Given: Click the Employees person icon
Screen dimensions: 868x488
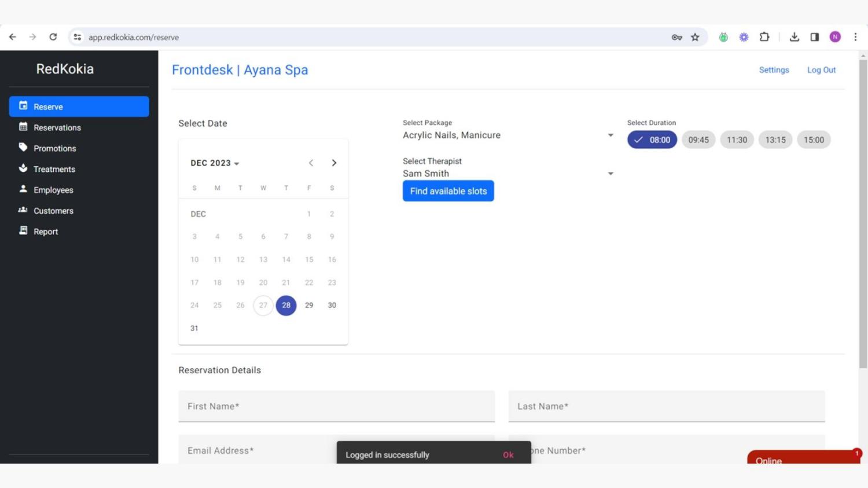Looking at the screenshot, I should (23, 189).
